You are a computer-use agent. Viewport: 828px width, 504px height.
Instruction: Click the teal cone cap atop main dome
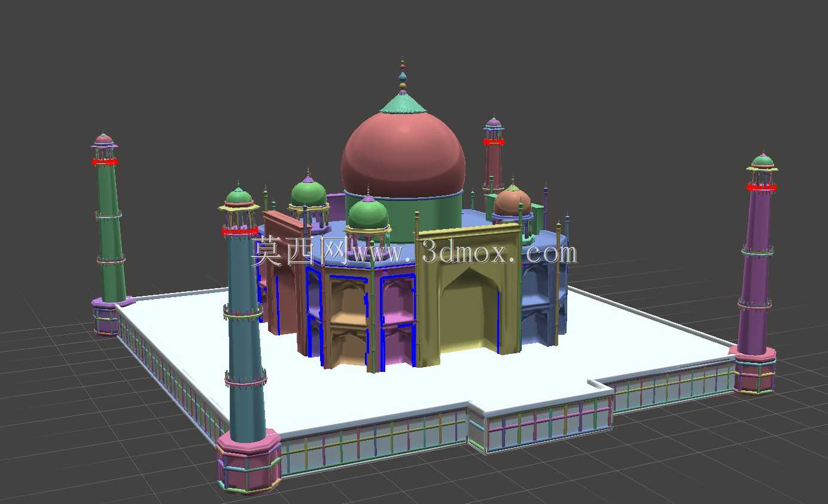point(403,103)
